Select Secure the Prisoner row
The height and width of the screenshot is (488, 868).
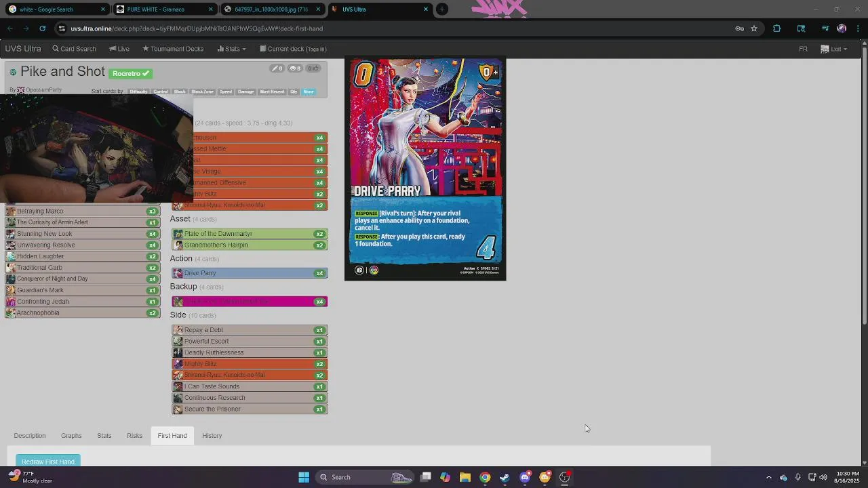coord(249,409)
